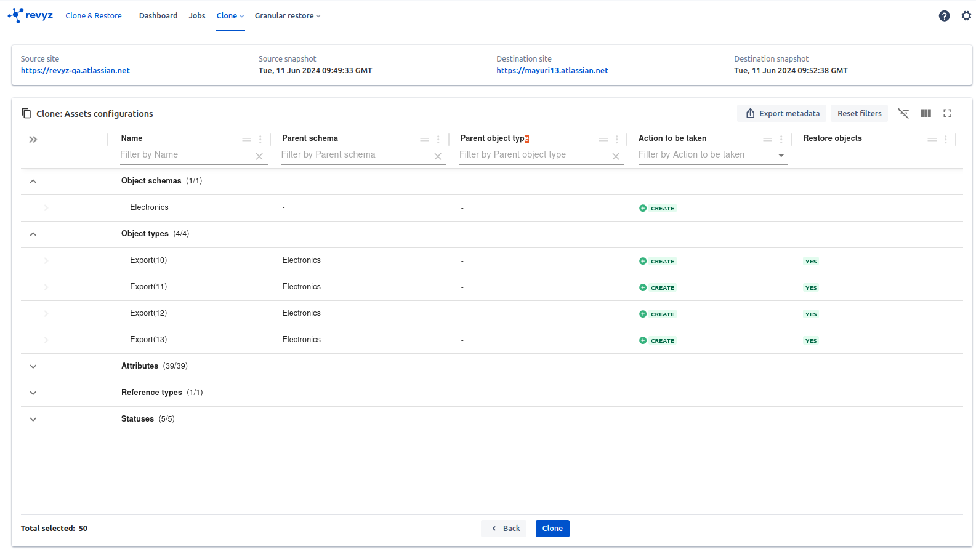This screenshot has height=560, width=976.
Task: Clear the Parent schema filter X icon
Action: tap(438, 156)
